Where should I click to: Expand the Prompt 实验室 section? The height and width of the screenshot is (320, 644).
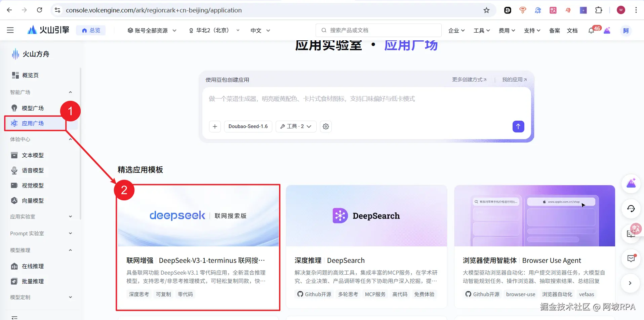tap(70, 233)
